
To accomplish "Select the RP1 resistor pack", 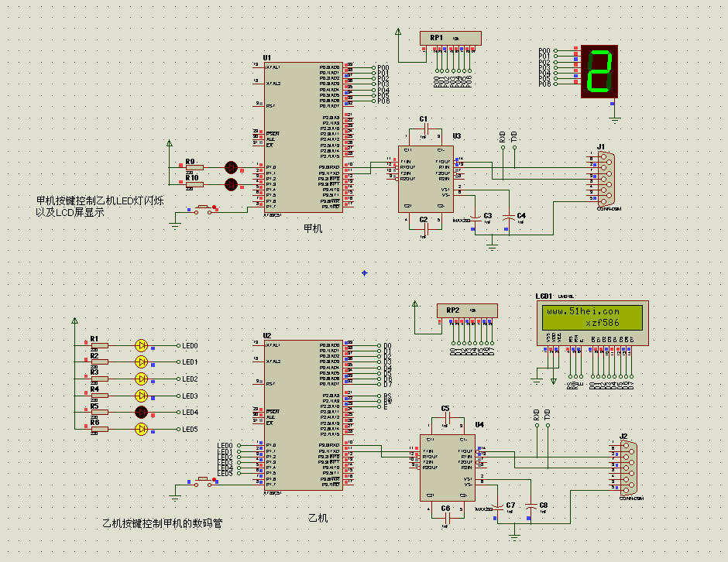I will point(451,38).
